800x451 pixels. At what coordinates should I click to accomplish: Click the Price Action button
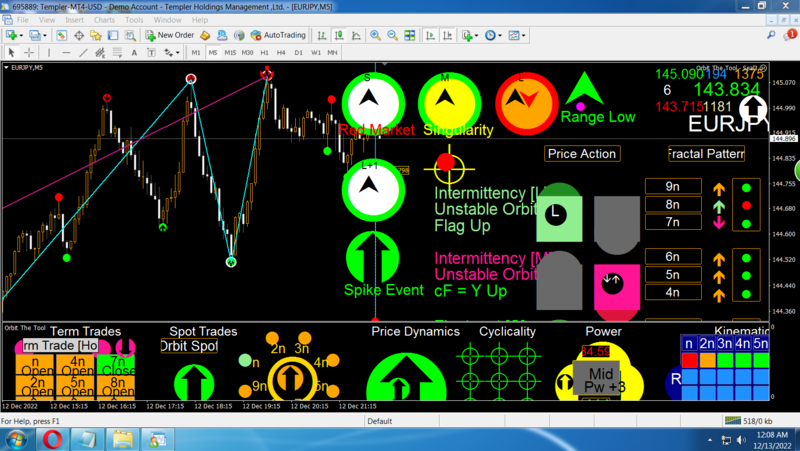click(x=582, y=154)
